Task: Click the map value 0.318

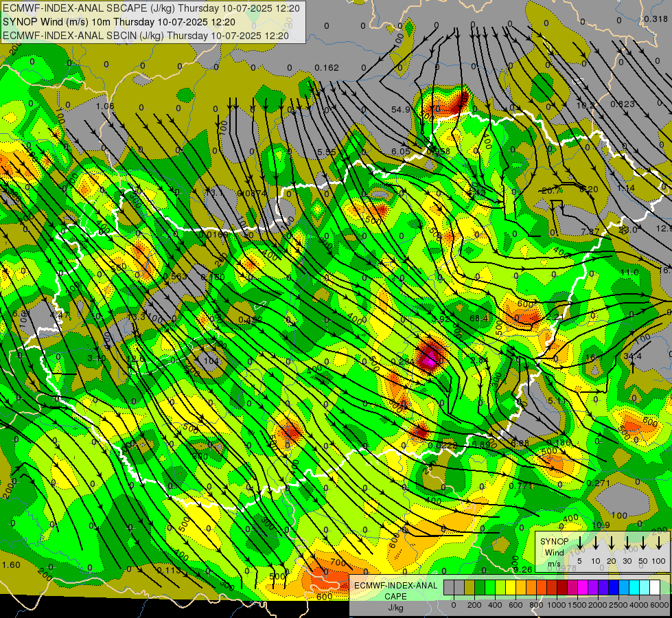Action: point(656,19)
